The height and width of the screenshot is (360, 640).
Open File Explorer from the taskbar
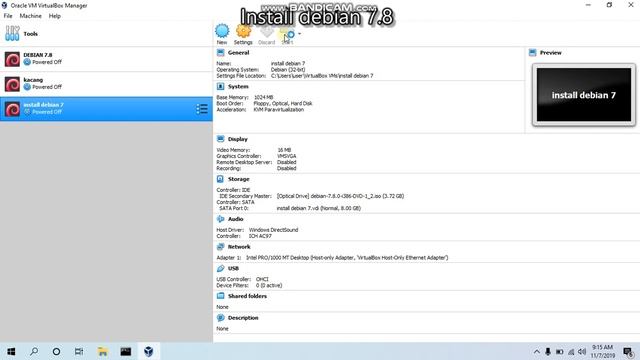pyautogui.click(x=102, y=351)
